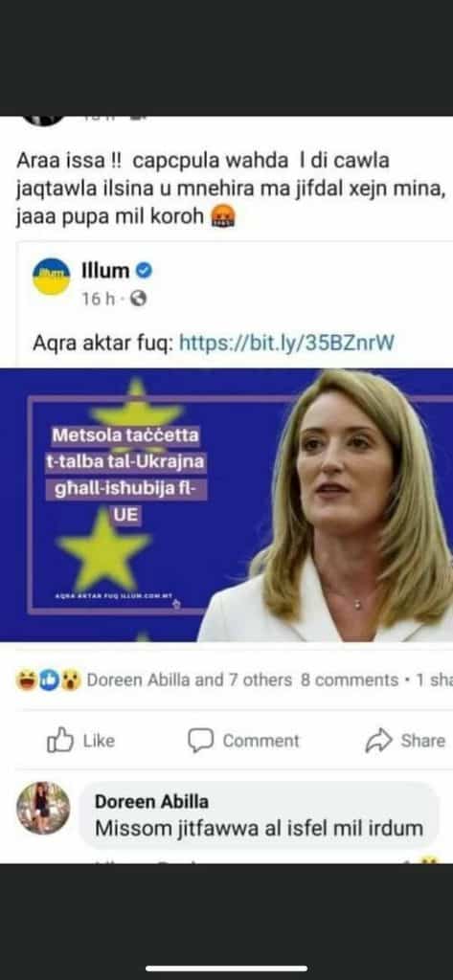453x980 pixels.
Task: View the 8 comments count
Action: pos(350,680)
